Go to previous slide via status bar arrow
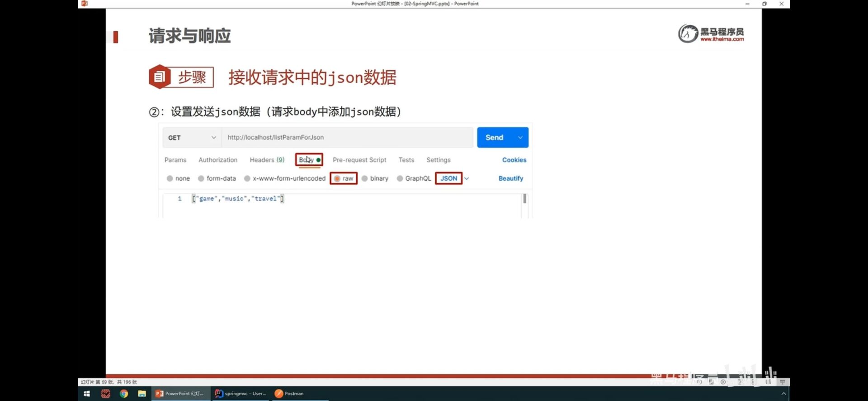 [x=699, y=382]
